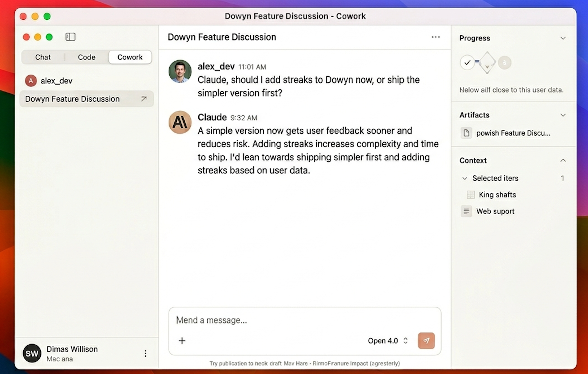Focus the Mend a message input field
The image size is (588, 374).
[305, 320]
